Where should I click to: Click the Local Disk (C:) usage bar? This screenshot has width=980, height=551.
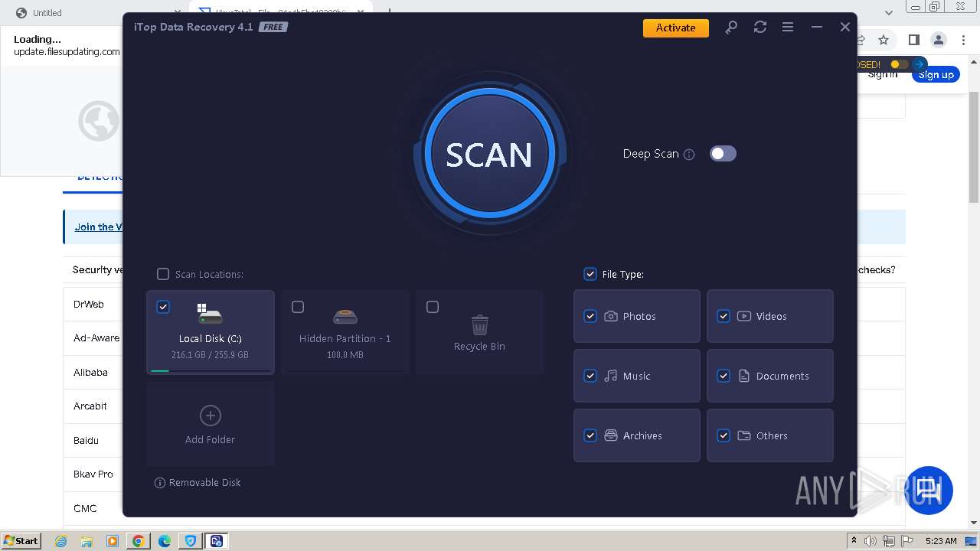(x=211, y=370)
